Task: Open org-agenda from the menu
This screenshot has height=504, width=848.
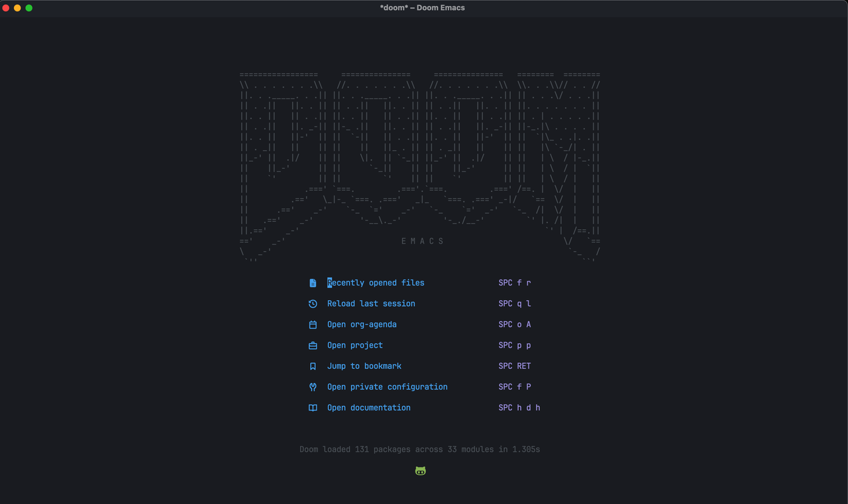Action: (362, 324)
